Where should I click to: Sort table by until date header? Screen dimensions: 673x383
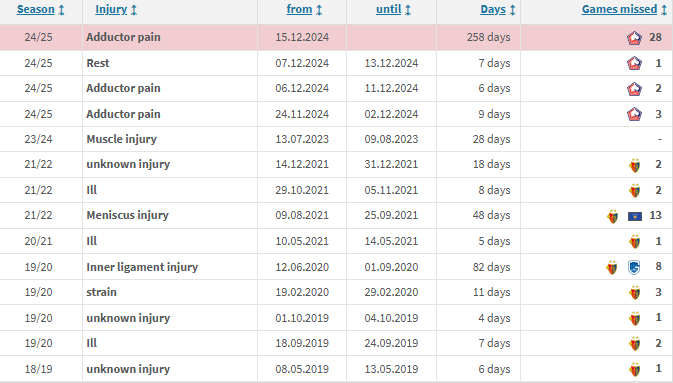click(x=388, y=9)
